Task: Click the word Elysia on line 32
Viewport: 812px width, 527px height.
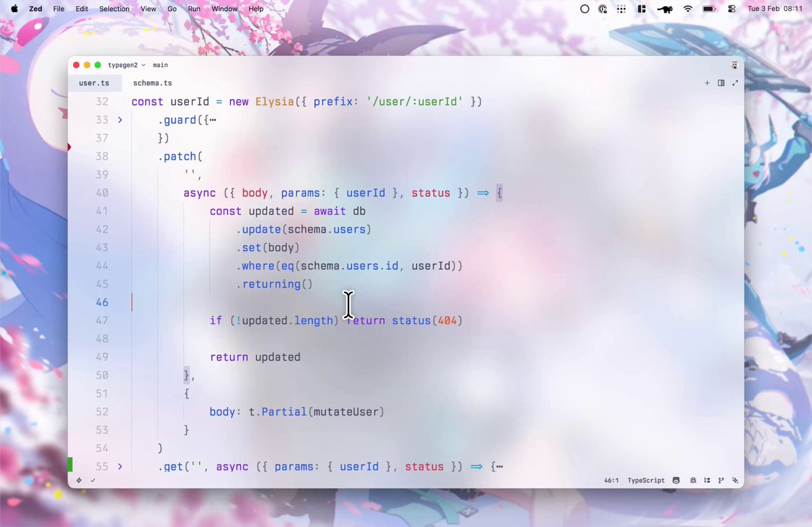Action: click(x=275, y=101)
